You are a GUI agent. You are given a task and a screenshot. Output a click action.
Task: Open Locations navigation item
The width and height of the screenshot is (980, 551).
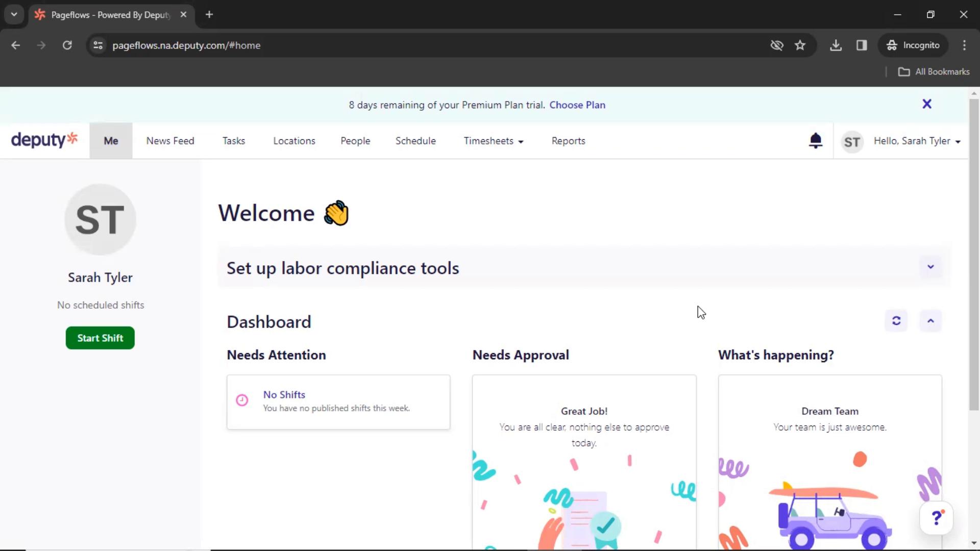[293, 141]
